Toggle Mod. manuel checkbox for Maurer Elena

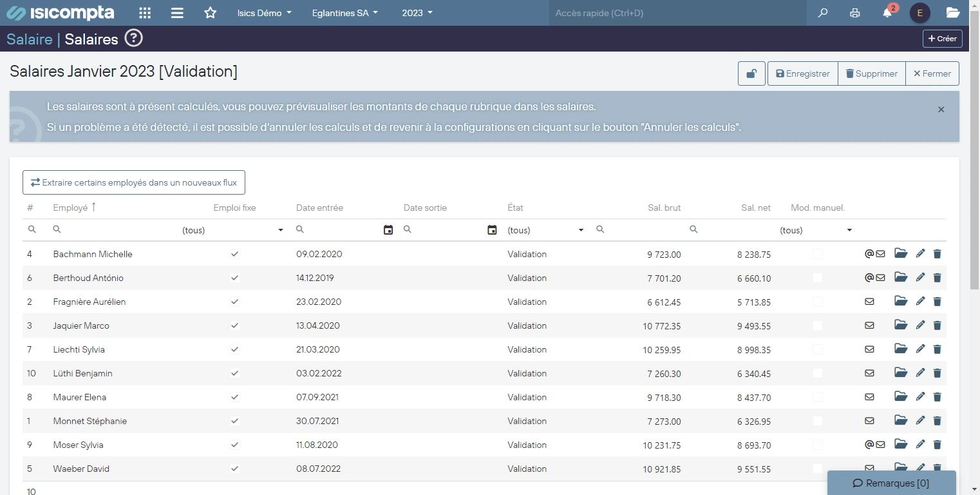pos(818,397)
